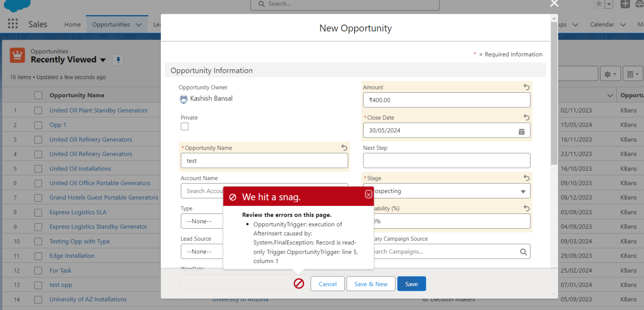Select the checkbox for United Oil Installations
Screen dimensions: 644x310
[x=38, y=168]
